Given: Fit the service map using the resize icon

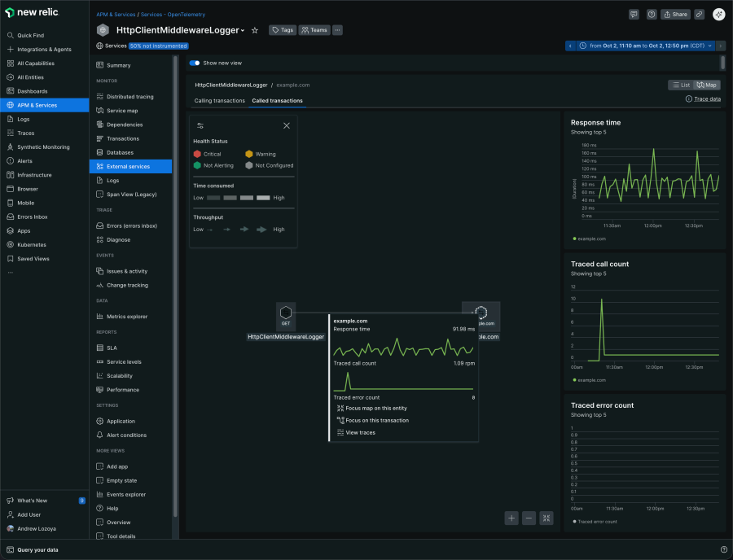Looking at the screenshot, I should coord(547,518).
